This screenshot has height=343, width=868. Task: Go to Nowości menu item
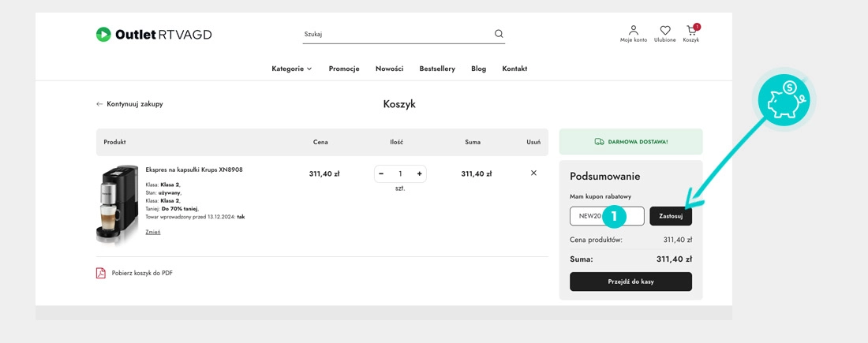[389, 69]
